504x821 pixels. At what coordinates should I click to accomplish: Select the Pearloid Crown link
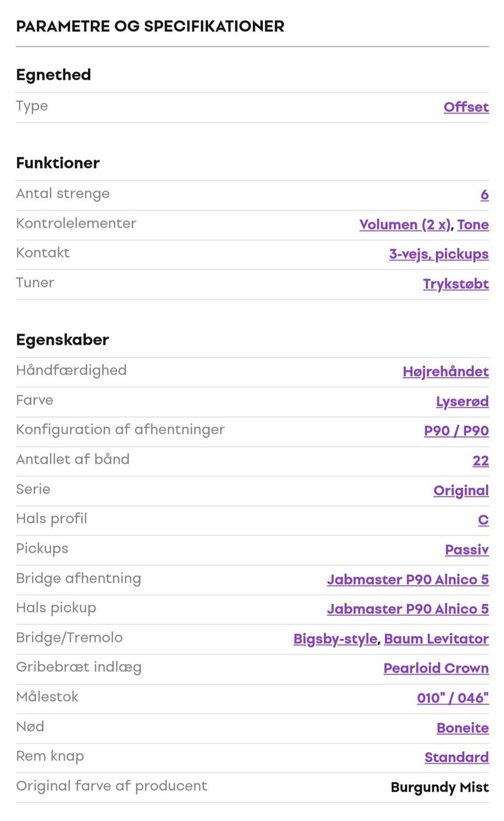point(436,668)
